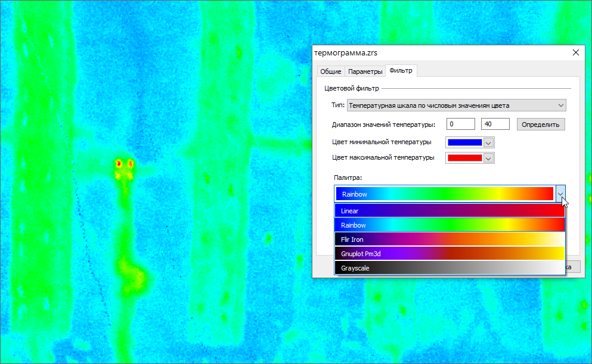
Task: Click the red hot spot on thermogram
Action: pyautogui.click(x=119, y=163)
